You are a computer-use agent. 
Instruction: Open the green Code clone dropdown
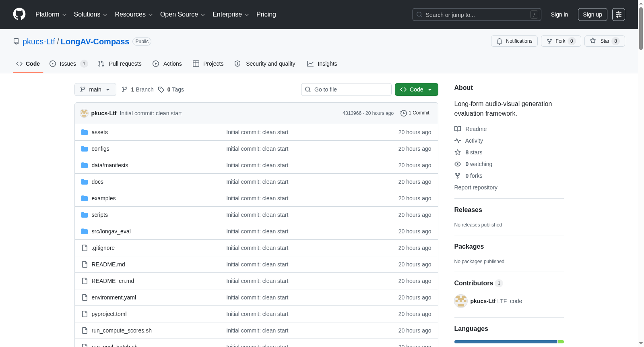(417, 89)
